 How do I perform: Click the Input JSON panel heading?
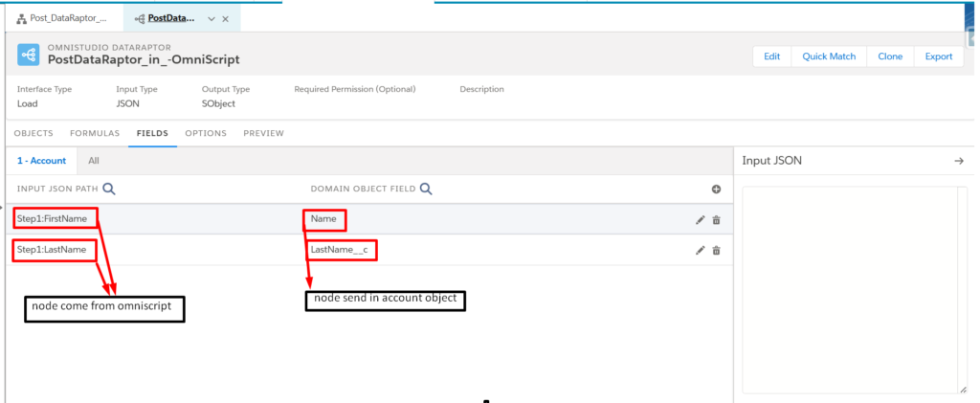tap(772, 161)
